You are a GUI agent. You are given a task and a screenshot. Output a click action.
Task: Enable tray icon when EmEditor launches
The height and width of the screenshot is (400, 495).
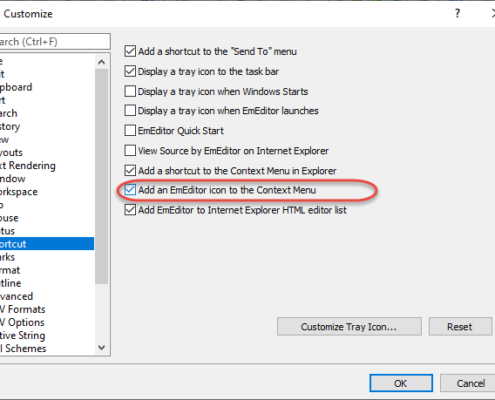(x=130, y=110)
